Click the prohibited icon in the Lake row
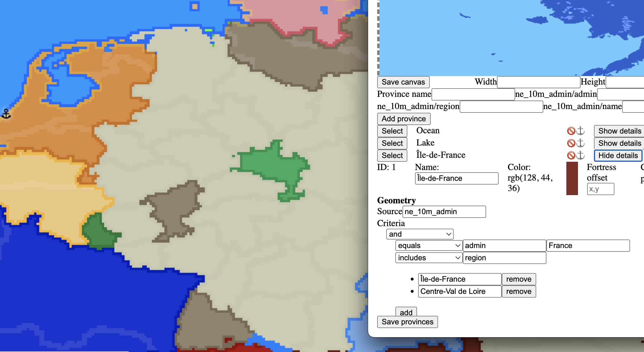644x352 pixels. click(571, 143)
